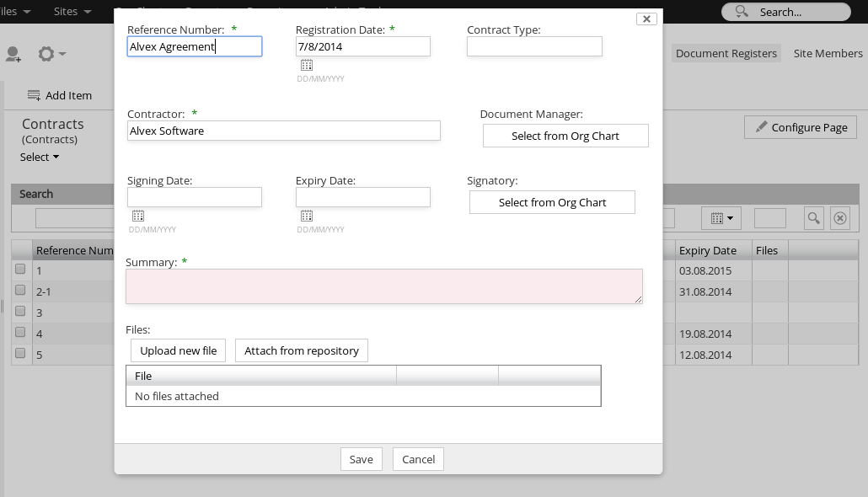Click the clear filter circle-x icon

840,218
